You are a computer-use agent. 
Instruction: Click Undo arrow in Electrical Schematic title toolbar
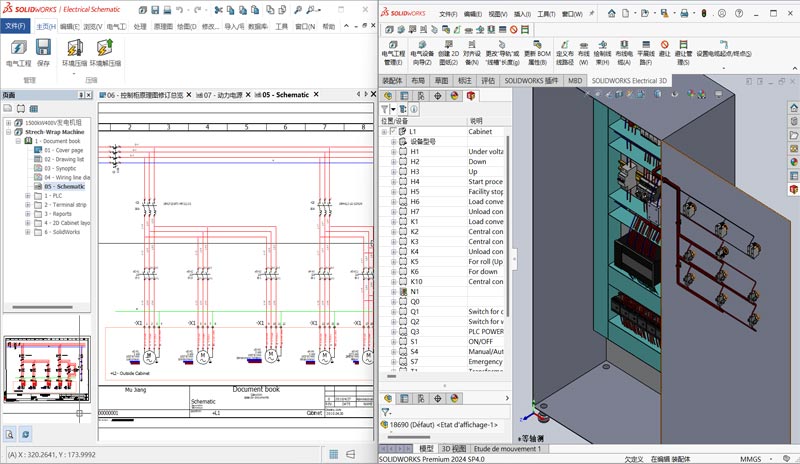pos(180,10)
